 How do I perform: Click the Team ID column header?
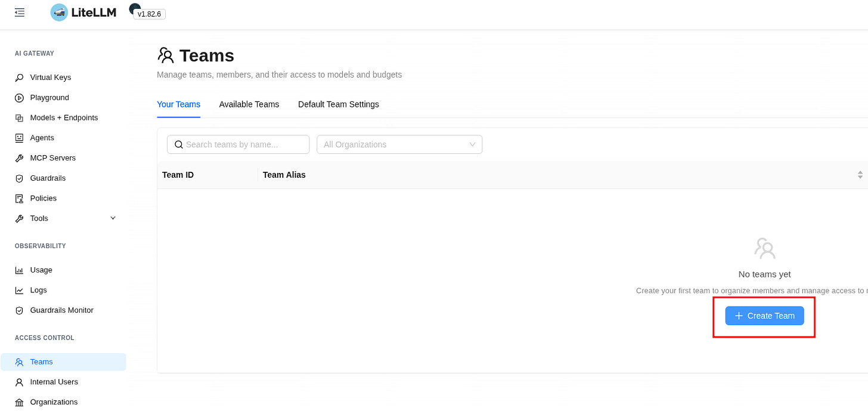[x=178, y=175]
